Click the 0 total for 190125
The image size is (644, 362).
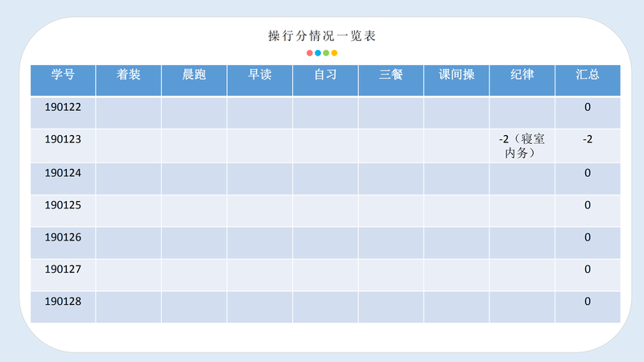point(588,205)
